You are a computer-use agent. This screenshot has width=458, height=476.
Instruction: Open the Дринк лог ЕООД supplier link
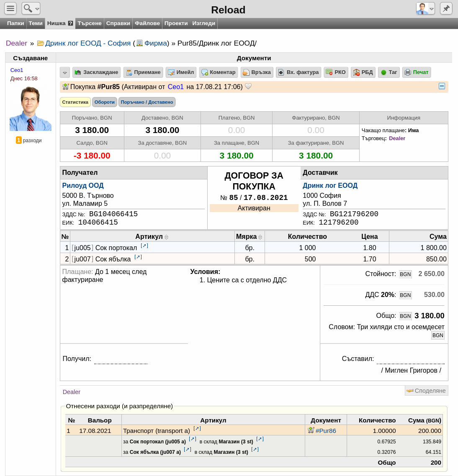(x=330, y=185)
